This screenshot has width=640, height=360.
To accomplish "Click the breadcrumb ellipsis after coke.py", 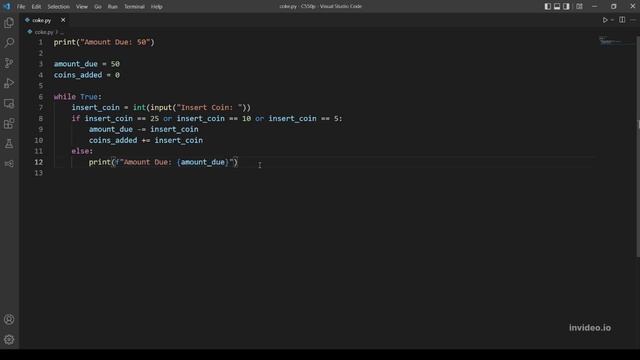I will point(62,32).
